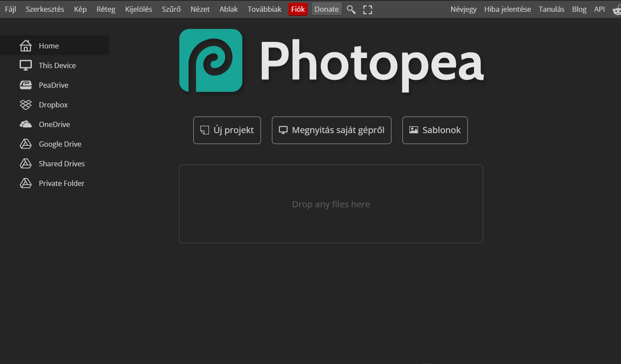Expand the Réteg menu
The height and width of the screenshot is (364, 621).
[106, 9]
